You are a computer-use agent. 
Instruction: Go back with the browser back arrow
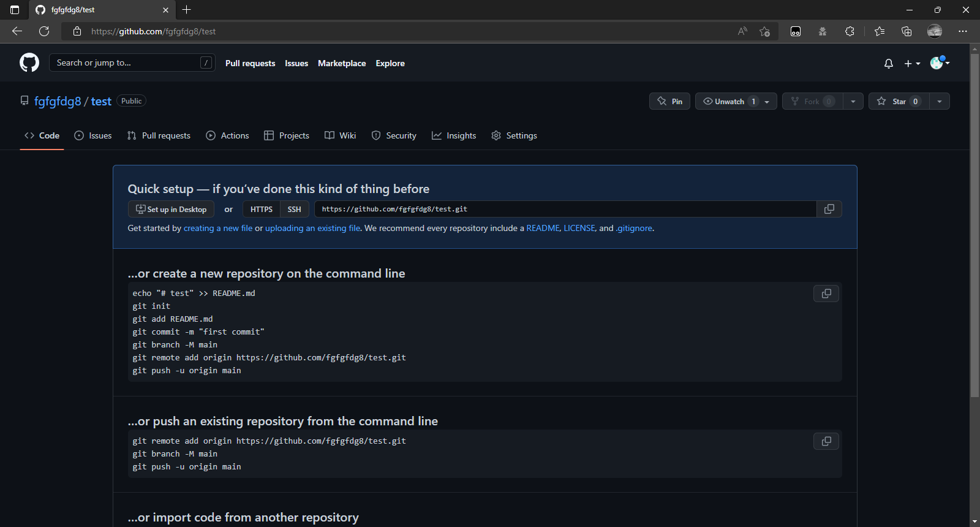17,31
